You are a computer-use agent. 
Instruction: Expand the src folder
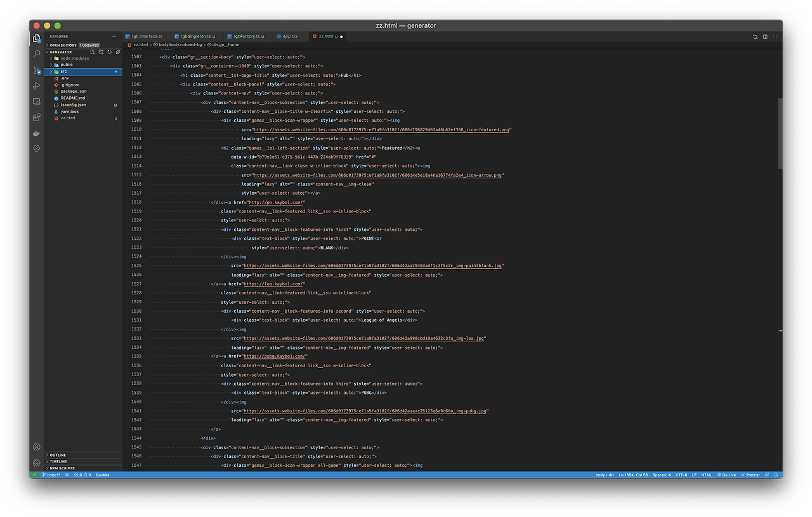[83, 72]
